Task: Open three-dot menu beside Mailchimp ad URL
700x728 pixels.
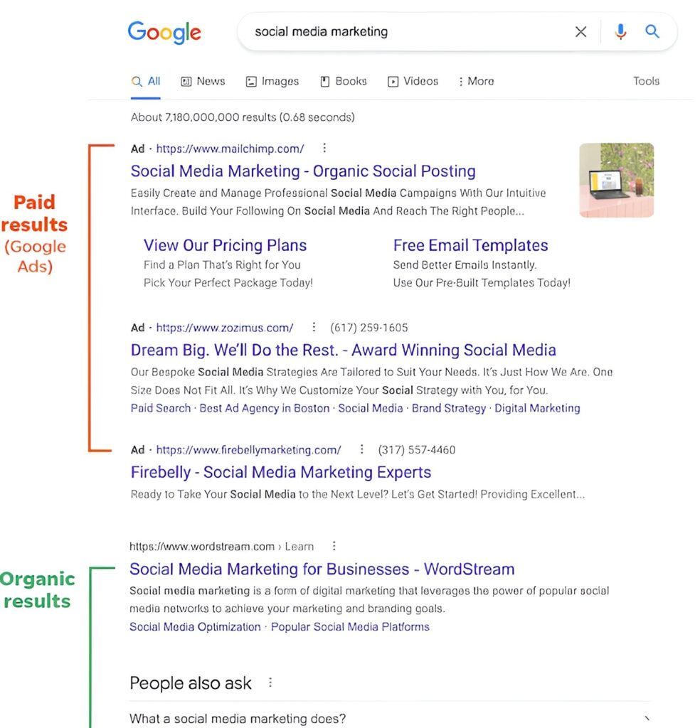Action: click(x=324, y=149)
